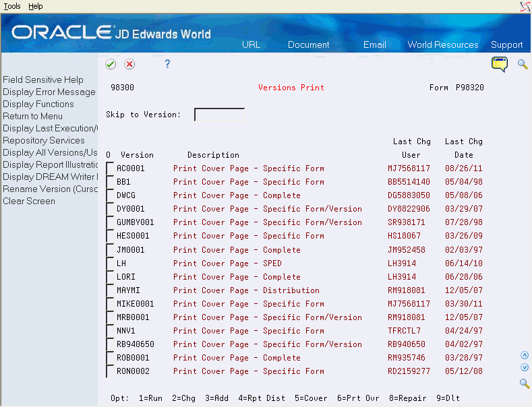This screenshot has width=532, height=407.
Task: Select Field Sensitive Help in the sidebar
Action: [43, 80]
